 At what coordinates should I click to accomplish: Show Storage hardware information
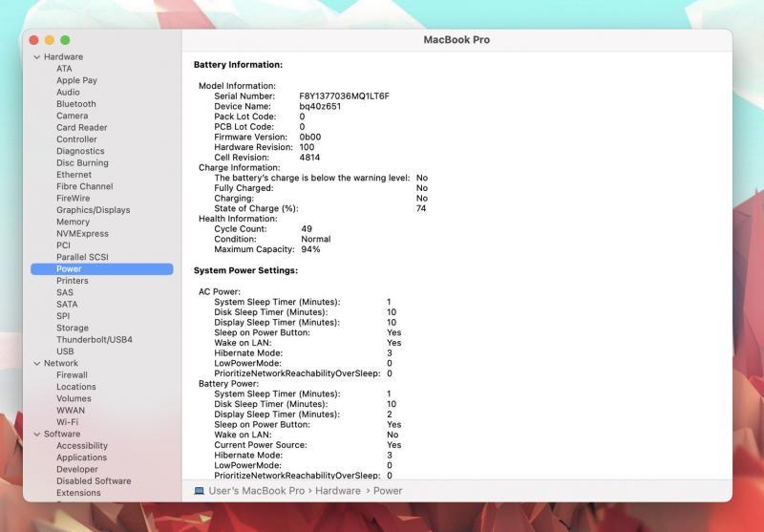tap(73, 328)
